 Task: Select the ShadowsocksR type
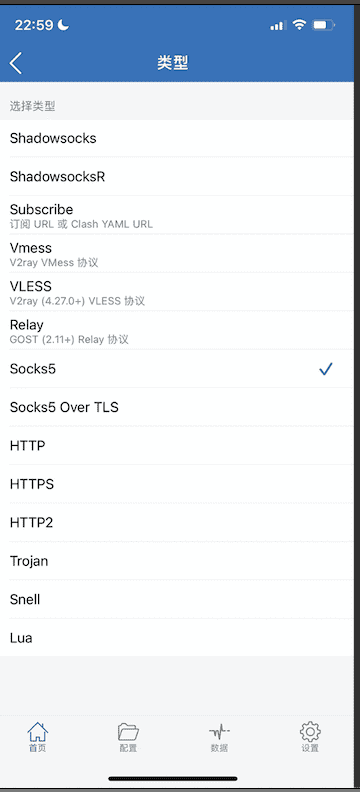click(177, 177)
